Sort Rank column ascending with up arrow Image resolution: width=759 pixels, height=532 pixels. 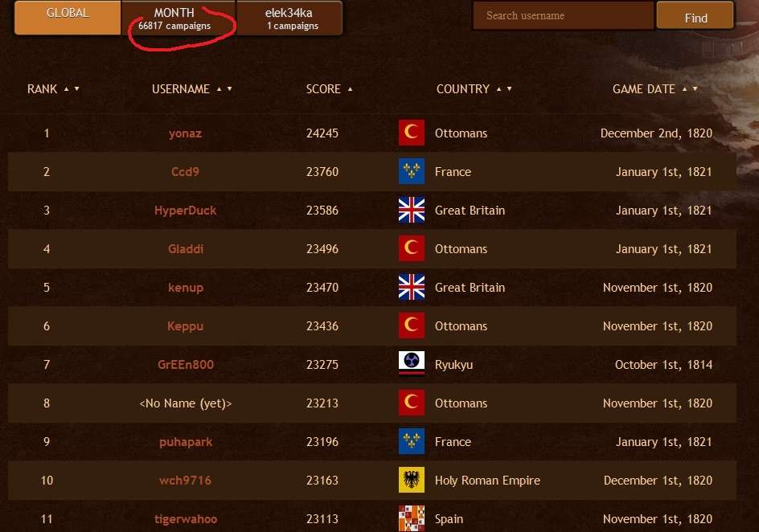click(66, 89)
